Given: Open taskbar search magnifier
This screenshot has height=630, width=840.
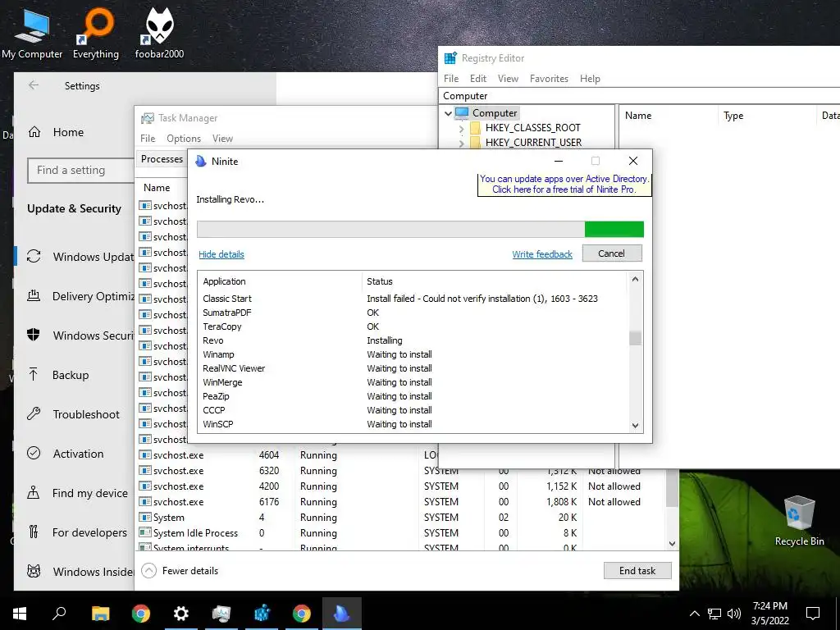Looking at the screenshot, I should 59,614.
